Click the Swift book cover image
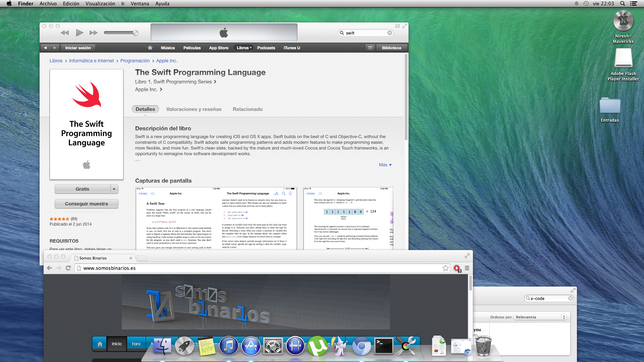This screenshot has width=644, height=362. (x=87, y=124)
